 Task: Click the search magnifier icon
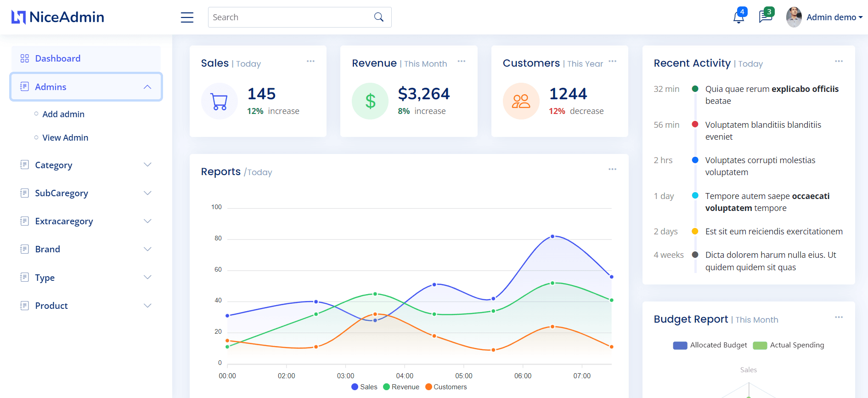tap(379, 17)
